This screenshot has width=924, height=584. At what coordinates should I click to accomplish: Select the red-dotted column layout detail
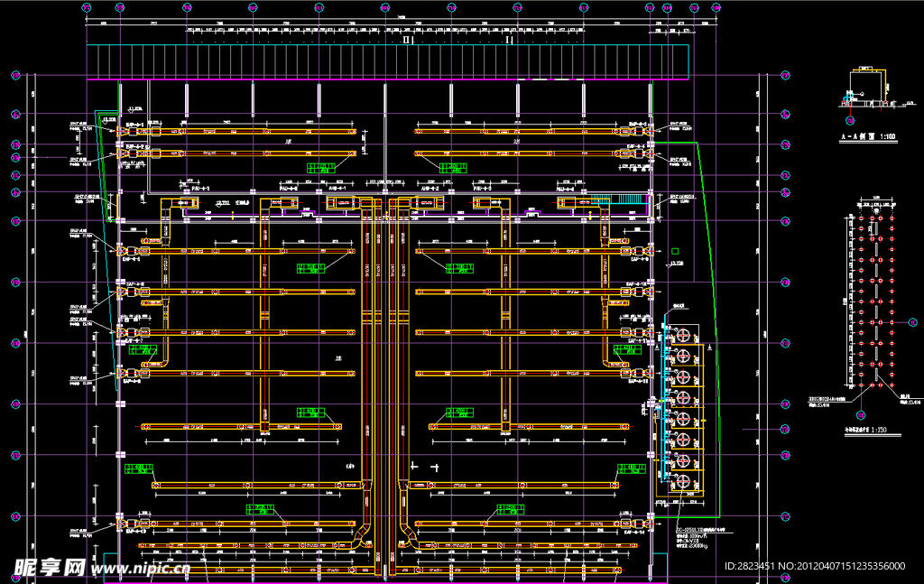[872, 298]
